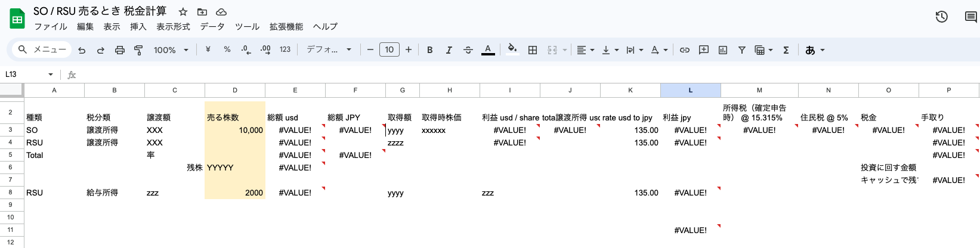Select row 8 header

point(11,193)
